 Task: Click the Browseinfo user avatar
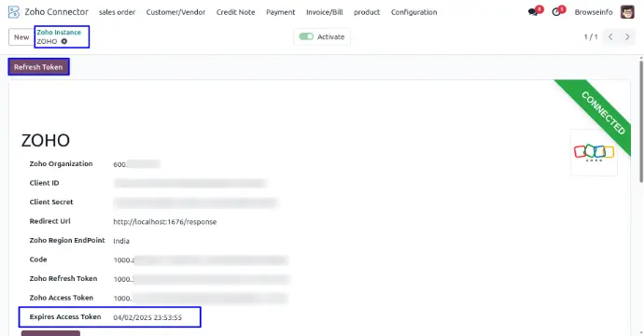(x=627, y=12)
